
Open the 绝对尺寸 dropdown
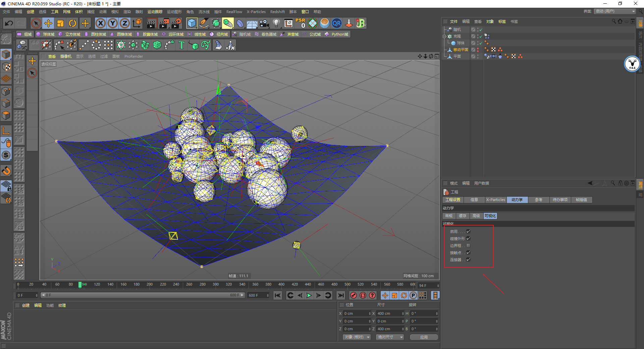pyautogui.click(x=390, y=337)
